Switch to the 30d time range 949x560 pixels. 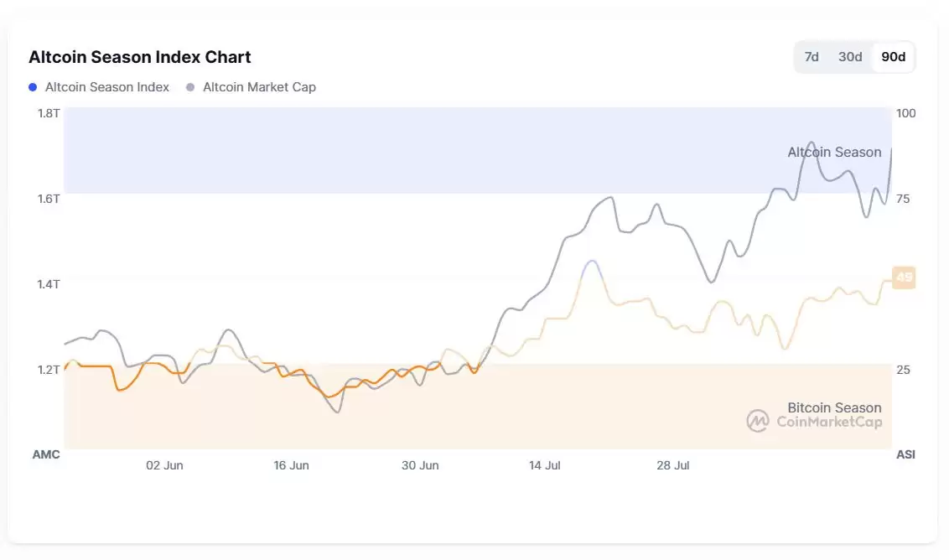(850, 57)
